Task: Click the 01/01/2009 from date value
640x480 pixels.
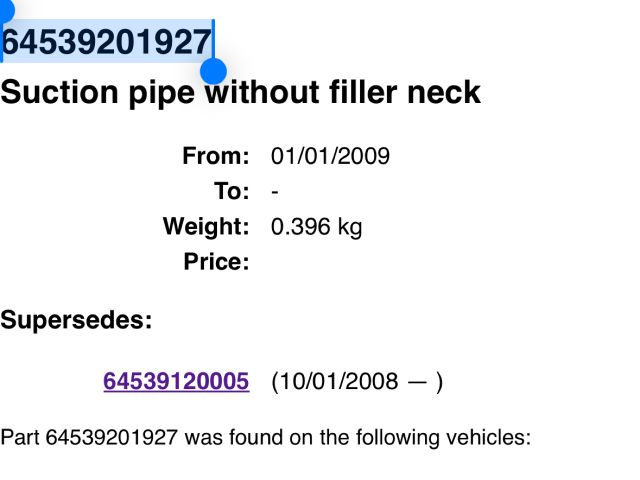Action: [x=330, y=156]
